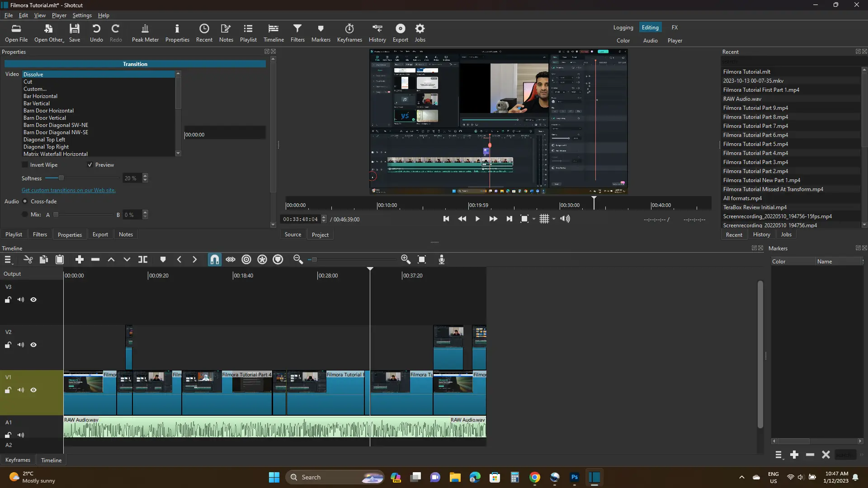This screenshot has width=868, height=488.
Task: Click Filmora Tutorial Part 4.mp4 in recent files
Action: (x=755, y=153)
